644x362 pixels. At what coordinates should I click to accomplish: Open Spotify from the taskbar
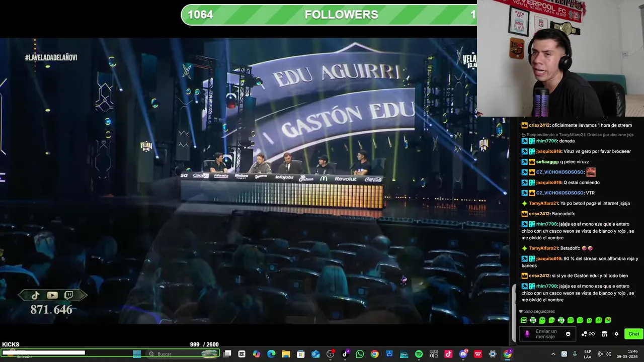point(419,354)
